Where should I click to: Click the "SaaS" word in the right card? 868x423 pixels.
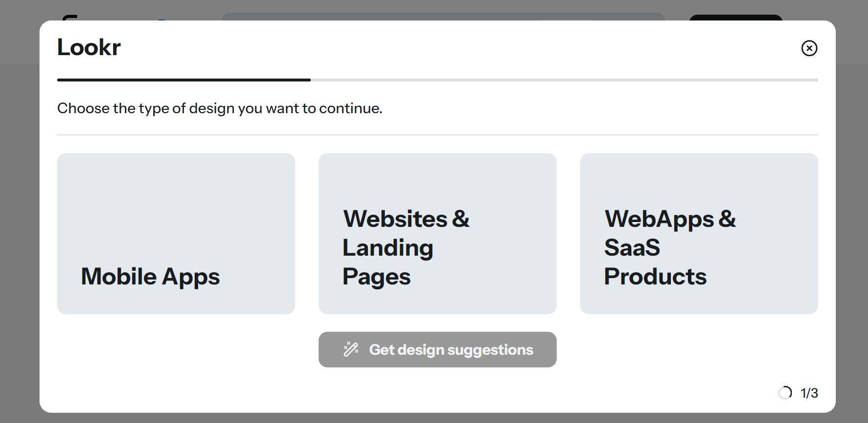coord(632,248)
